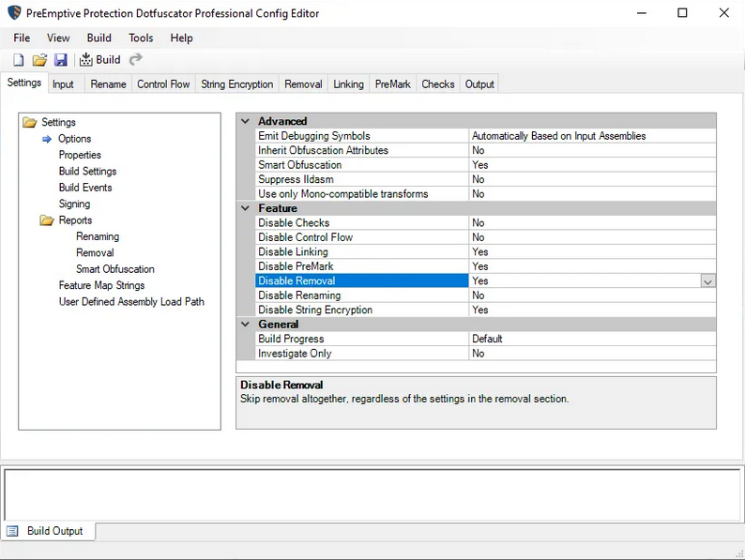This screenshot has height=560, width=745.
Task: Open the Build menu
Action: pos(99,38)
